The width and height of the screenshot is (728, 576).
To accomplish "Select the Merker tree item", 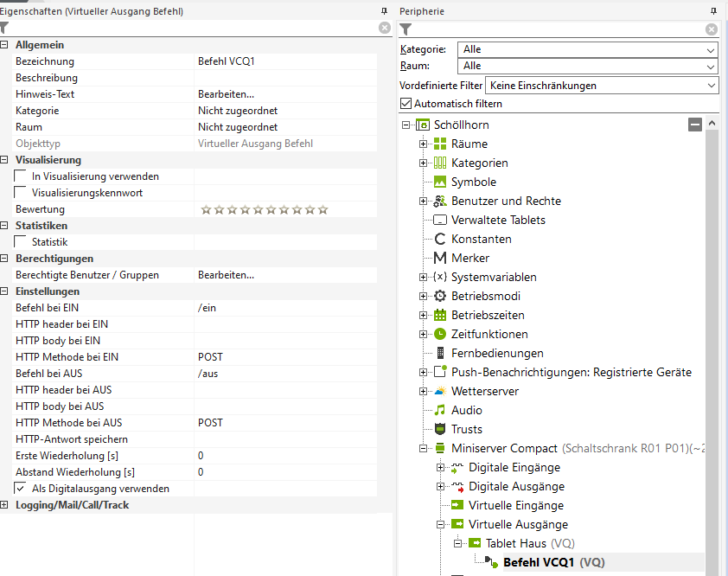I will (469, 258).
